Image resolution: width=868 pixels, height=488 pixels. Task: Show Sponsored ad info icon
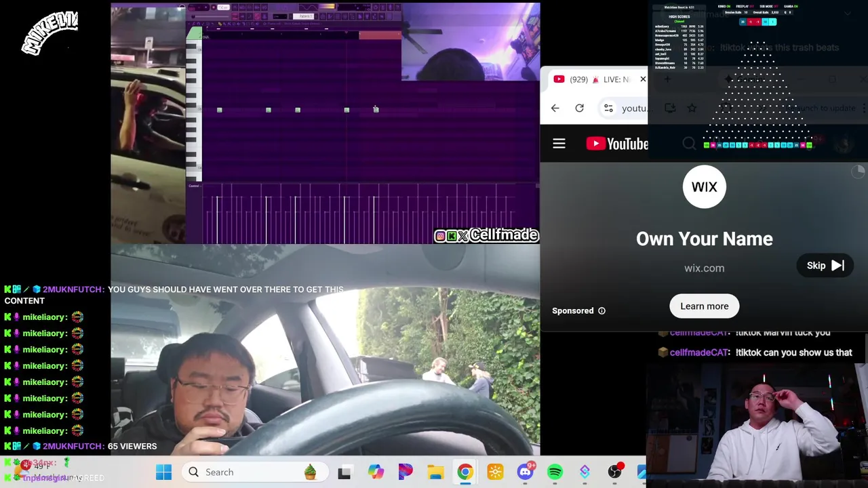coord(601,311)
